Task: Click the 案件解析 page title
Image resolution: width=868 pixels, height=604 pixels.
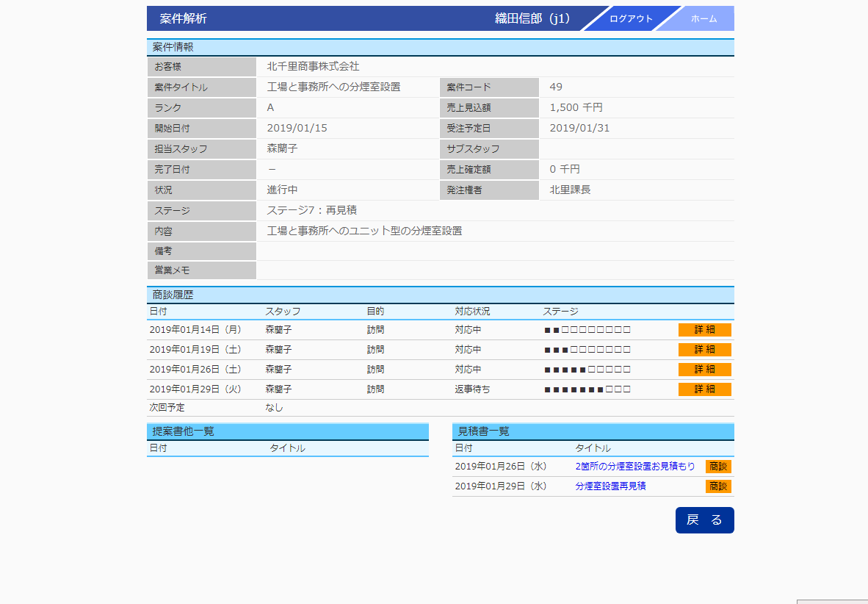Action: click(183, 19)
